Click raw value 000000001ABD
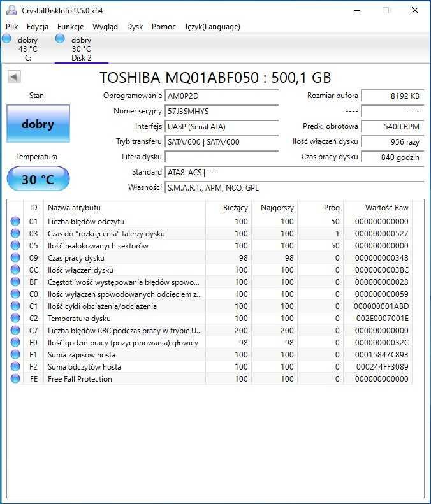Viewport: 431px width, 504px height. point(381,306)
